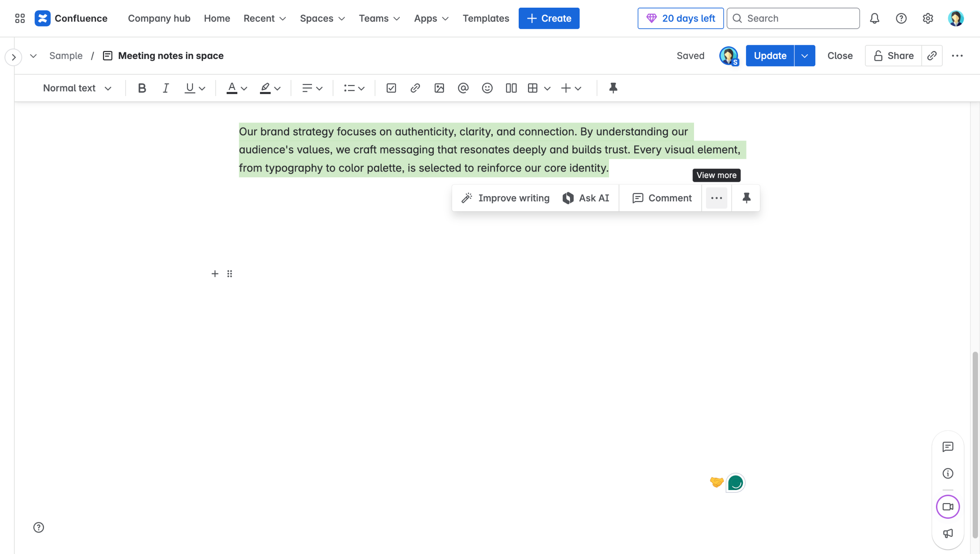Toggle bold formatting
Image resolution: width=980 pixels, height=554 pixels.
click(142, 88)
